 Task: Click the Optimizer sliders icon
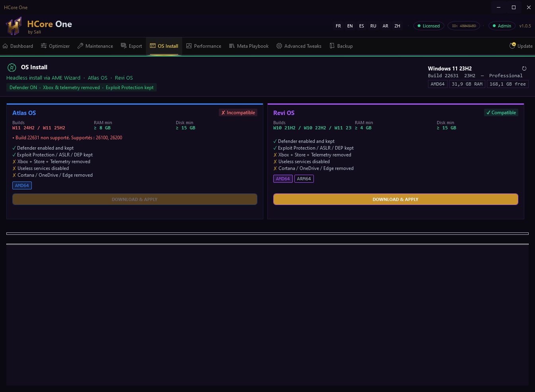click(x=44, y=46)
